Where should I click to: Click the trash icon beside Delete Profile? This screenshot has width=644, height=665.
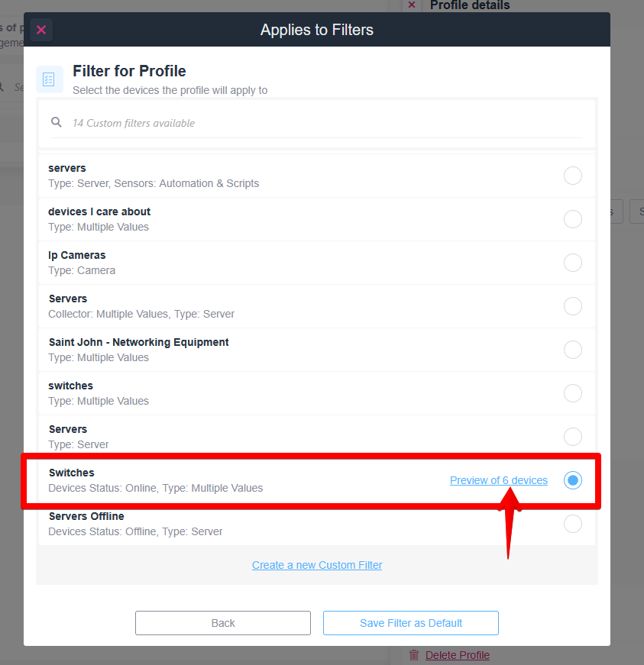point(414,655)
